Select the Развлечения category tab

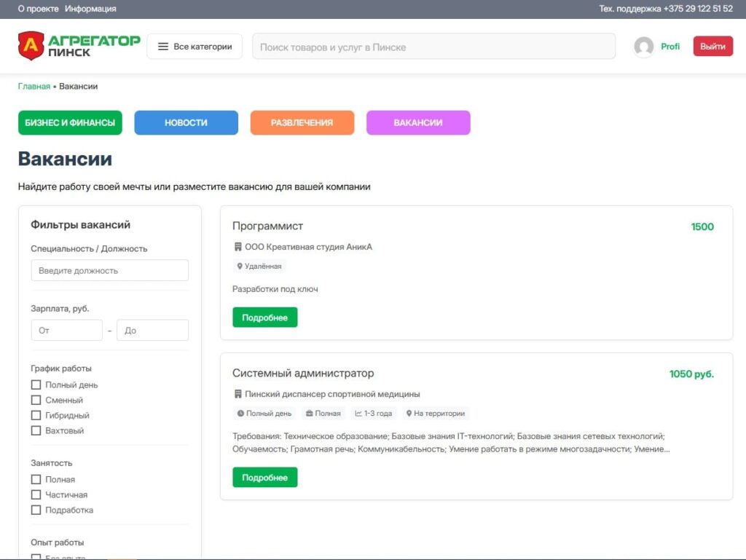(302, 123)
